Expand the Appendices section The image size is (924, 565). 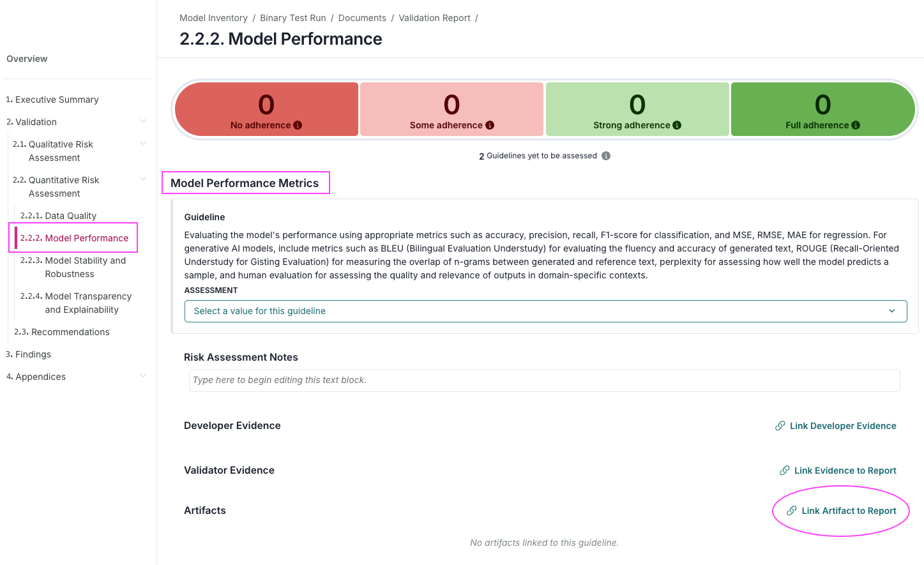pos(143,376)
